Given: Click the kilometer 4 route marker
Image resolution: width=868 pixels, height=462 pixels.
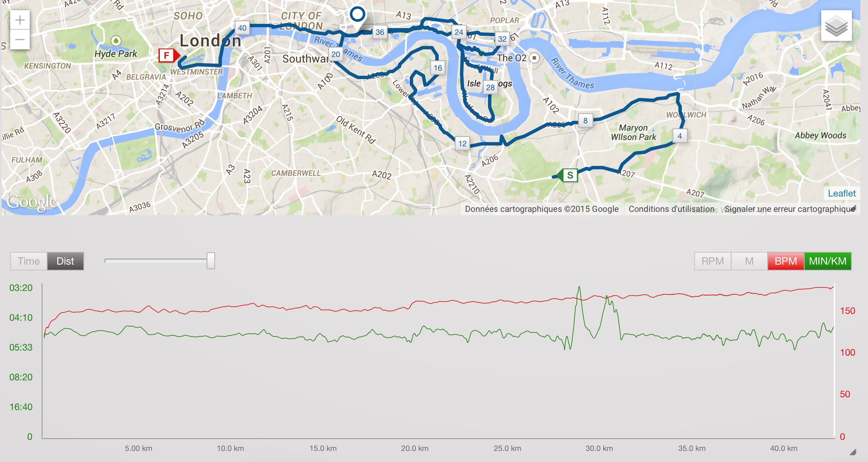Looking at the screenshot, I should [x=680, y=136].
